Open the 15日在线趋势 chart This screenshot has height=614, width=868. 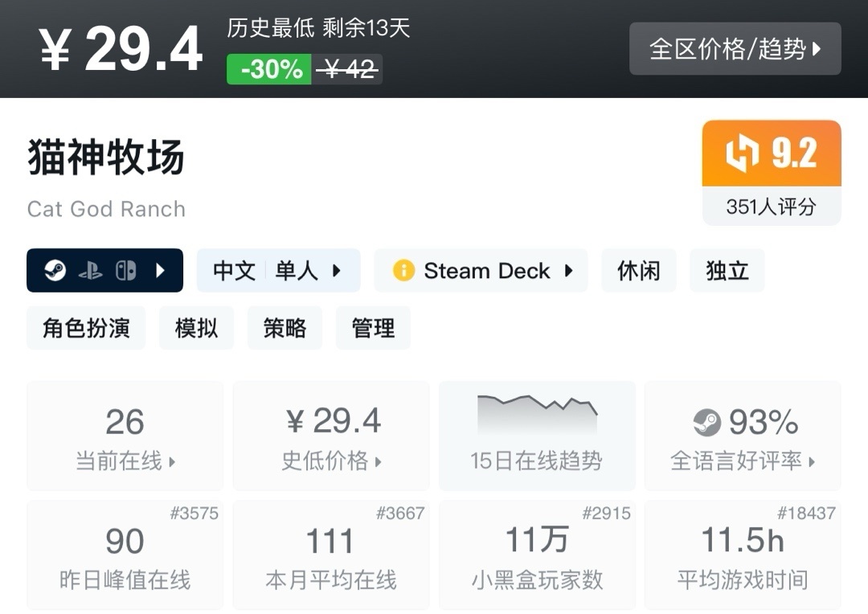pos(537,436)
